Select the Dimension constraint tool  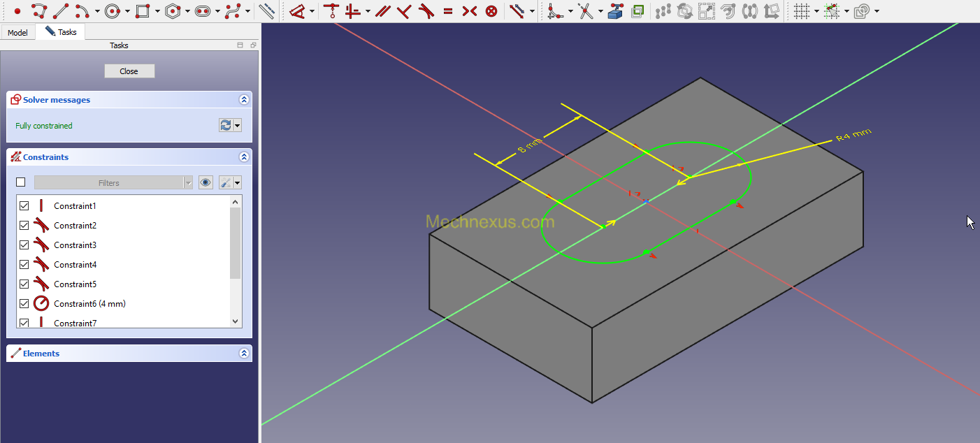(x=298, y=11)
